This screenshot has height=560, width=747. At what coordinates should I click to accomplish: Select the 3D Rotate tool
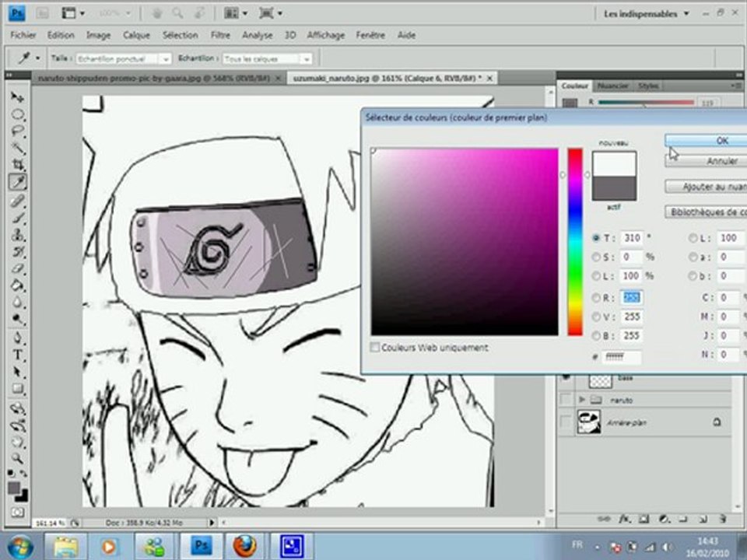point(18,408)
